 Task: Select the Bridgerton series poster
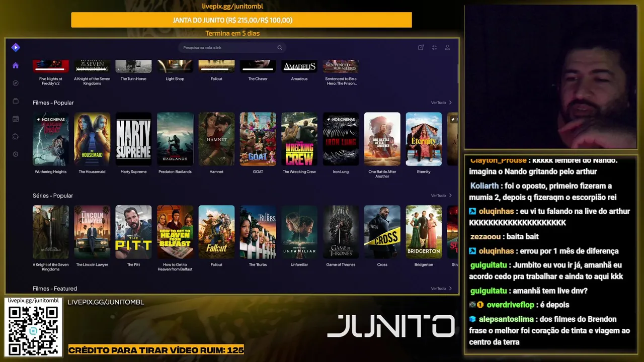(x=424, y=232)
